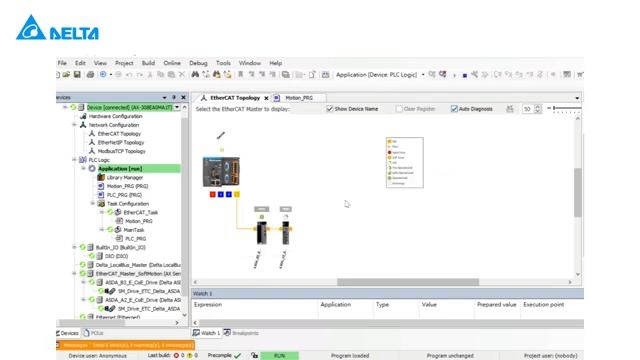Collapse the Network Configuration tree node
The height and width of the screenshot is (360, 640).
(x=75, y=125)
